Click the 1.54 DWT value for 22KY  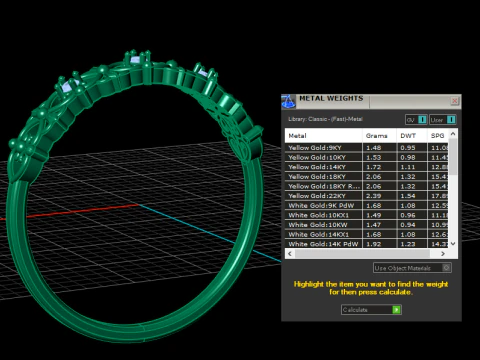[408, 196]
